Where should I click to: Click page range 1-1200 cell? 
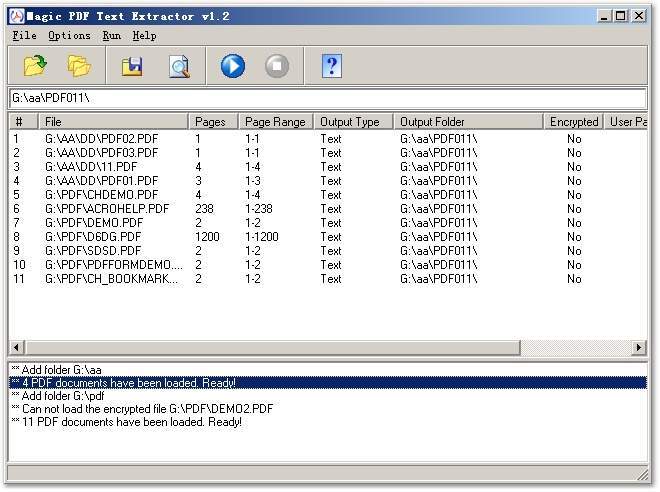pyautogui.click(x=262, y=237)
